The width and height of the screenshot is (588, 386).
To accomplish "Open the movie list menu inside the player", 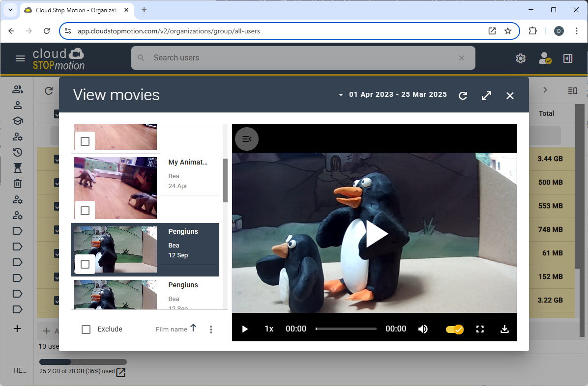I will (x=246, y=139).
